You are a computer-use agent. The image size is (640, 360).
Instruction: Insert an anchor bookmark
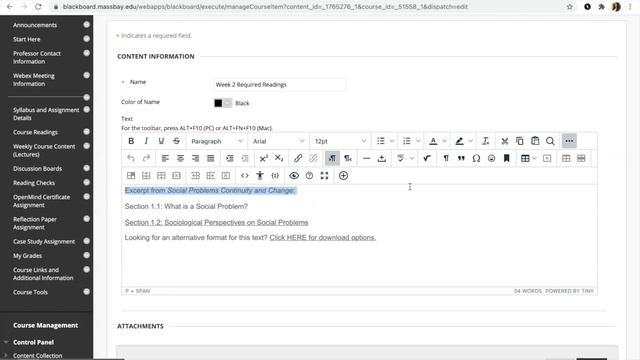[507, 158]
